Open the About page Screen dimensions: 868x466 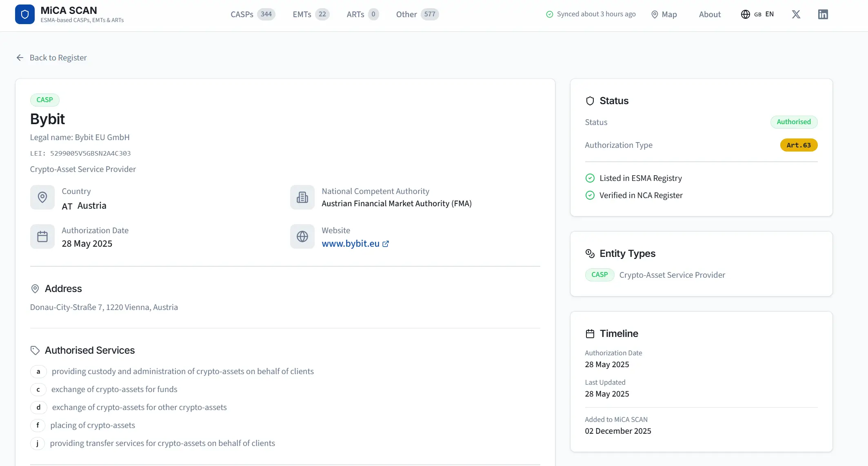[710, 14]
